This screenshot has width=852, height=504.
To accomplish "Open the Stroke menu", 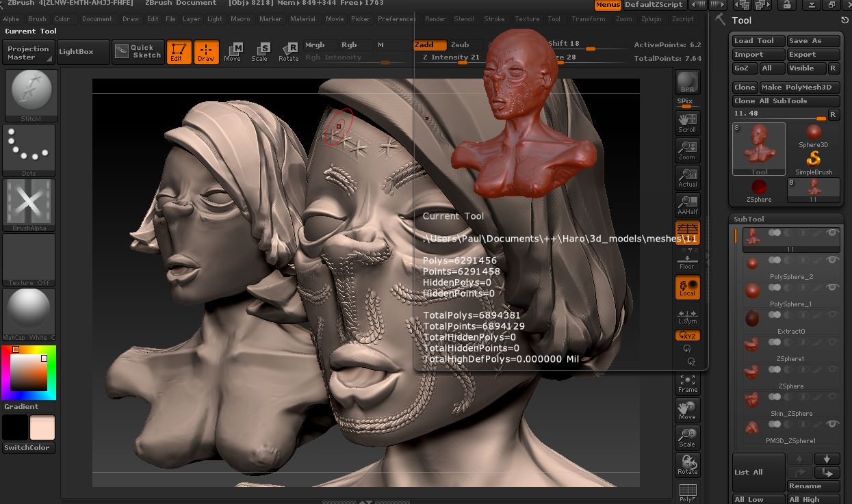I will coord(494,19).
